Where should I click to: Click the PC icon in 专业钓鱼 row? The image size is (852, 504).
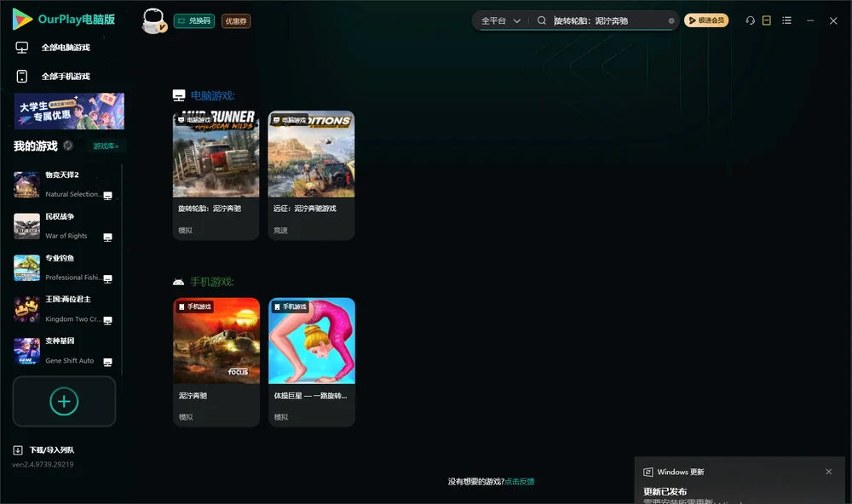click(x=107, y=279)
